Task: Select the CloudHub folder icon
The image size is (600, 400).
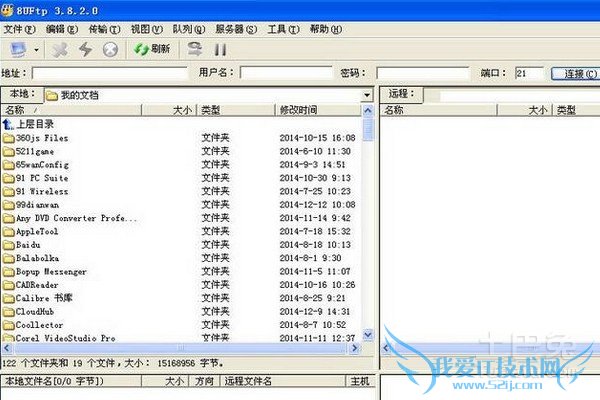Action: point(8,312)
